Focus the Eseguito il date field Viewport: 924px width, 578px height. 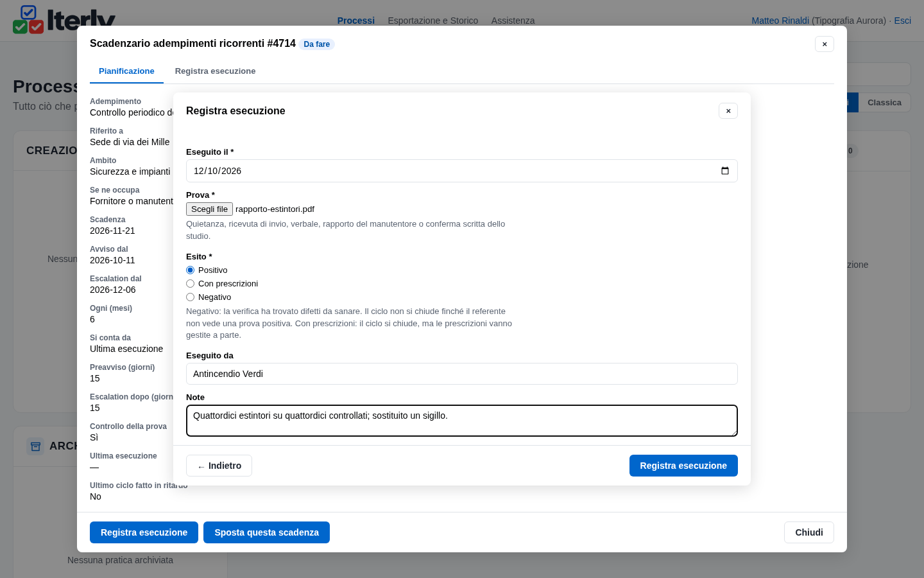(x=462, y=171)
